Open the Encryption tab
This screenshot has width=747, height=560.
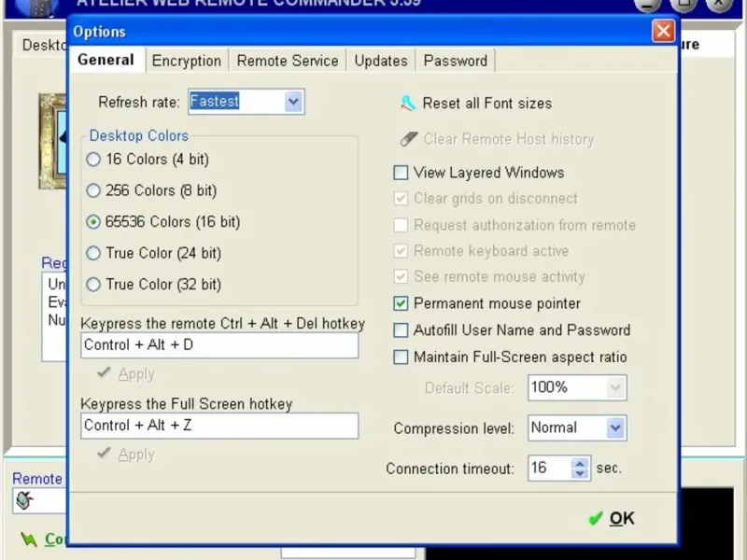[x=187, y=61]
